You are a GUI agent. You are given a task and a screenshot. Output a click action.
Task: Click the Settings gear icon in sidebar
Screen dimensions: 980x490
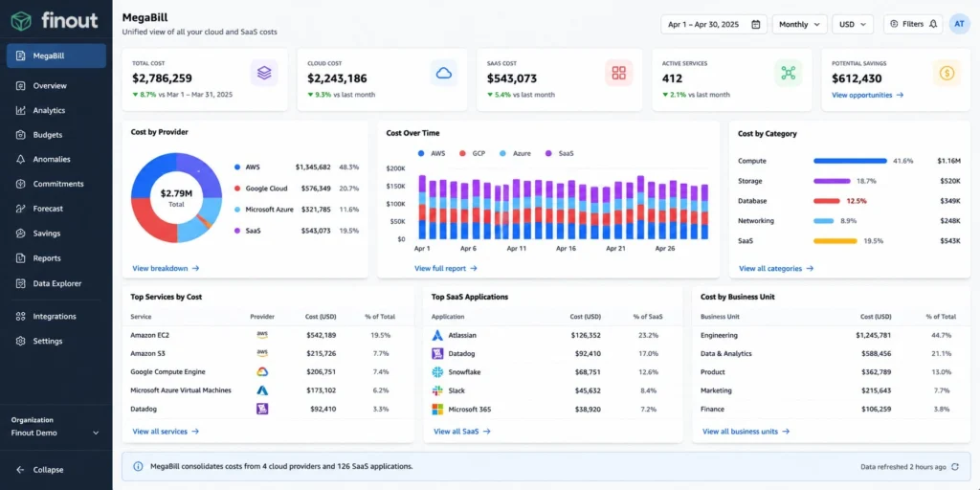(x=21, y=342)
